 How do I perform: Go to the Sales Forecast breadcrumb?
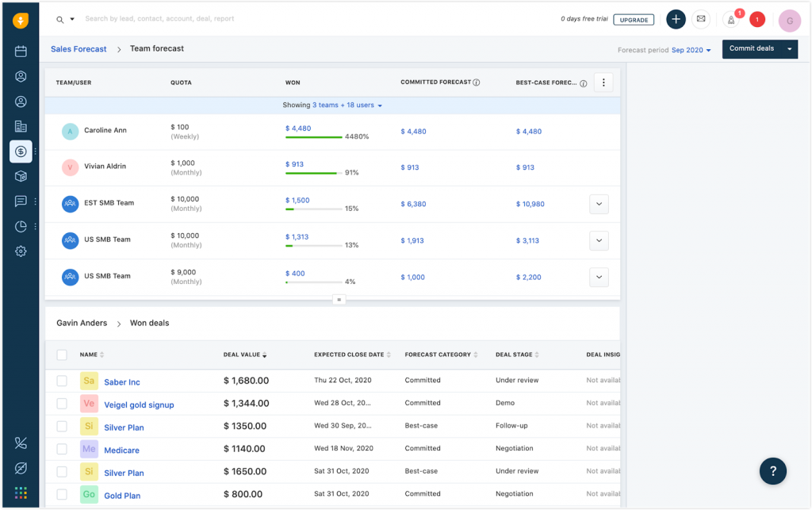tap(79, 49)
